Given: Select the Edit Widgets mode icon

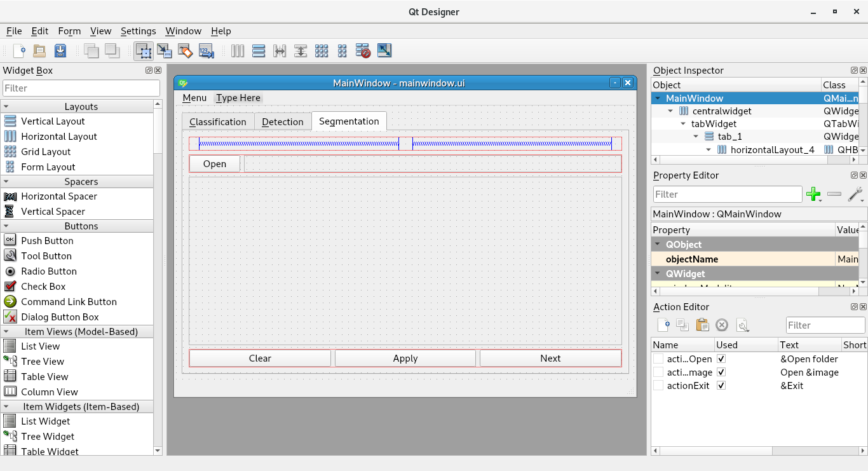Looking at the screenshot, I should pos(143,51).
